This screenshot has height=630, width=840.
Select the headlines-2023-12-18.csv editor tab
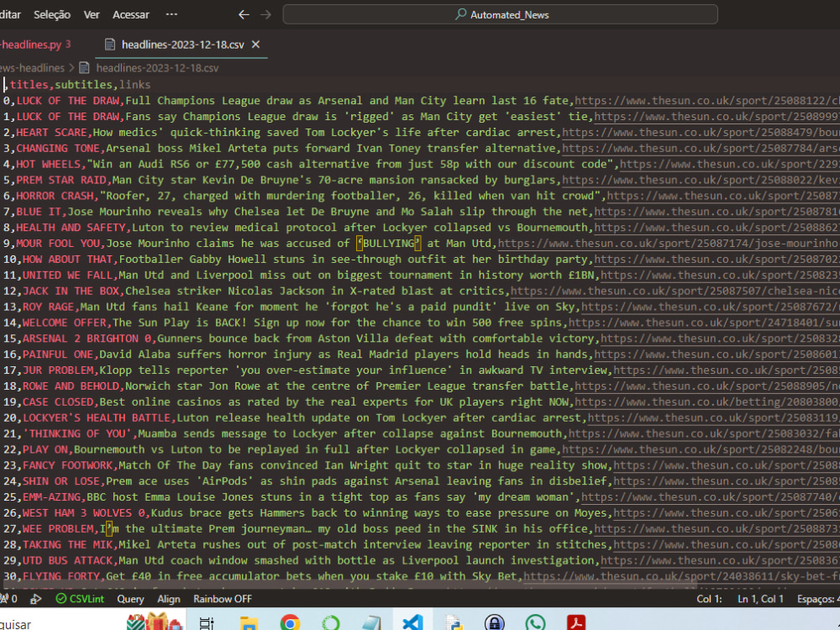(x=181, y=45)
